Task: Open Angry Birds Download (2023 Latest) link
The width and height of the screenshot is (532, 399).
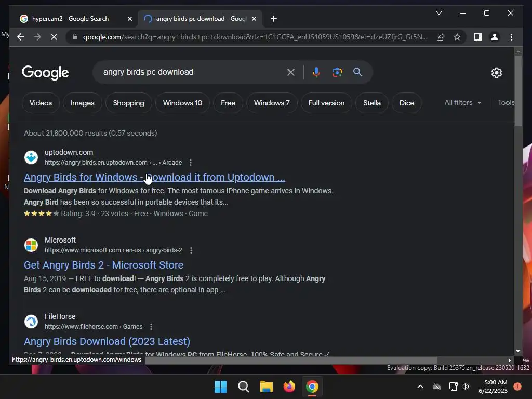Action: click(x=107, y=341)
